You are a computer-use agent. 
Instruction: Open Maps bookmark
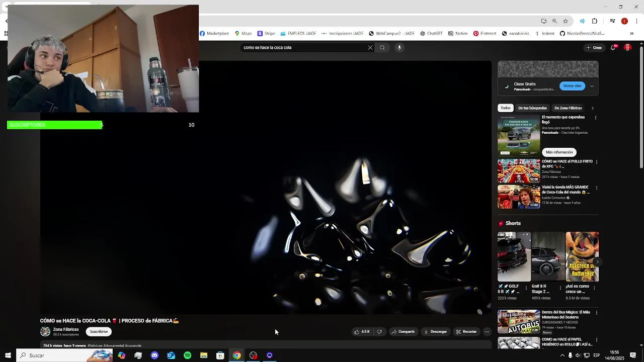pos(243,34)
